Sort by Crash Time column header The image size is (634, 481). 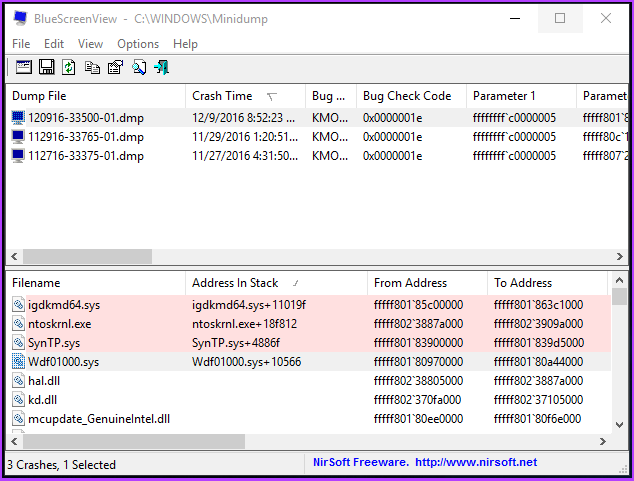[245, 96]
